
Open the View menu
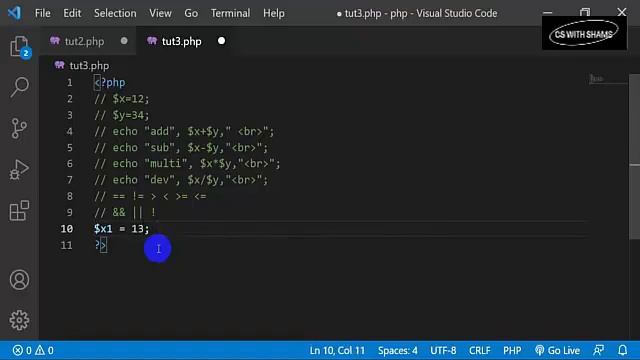point(160,13)
